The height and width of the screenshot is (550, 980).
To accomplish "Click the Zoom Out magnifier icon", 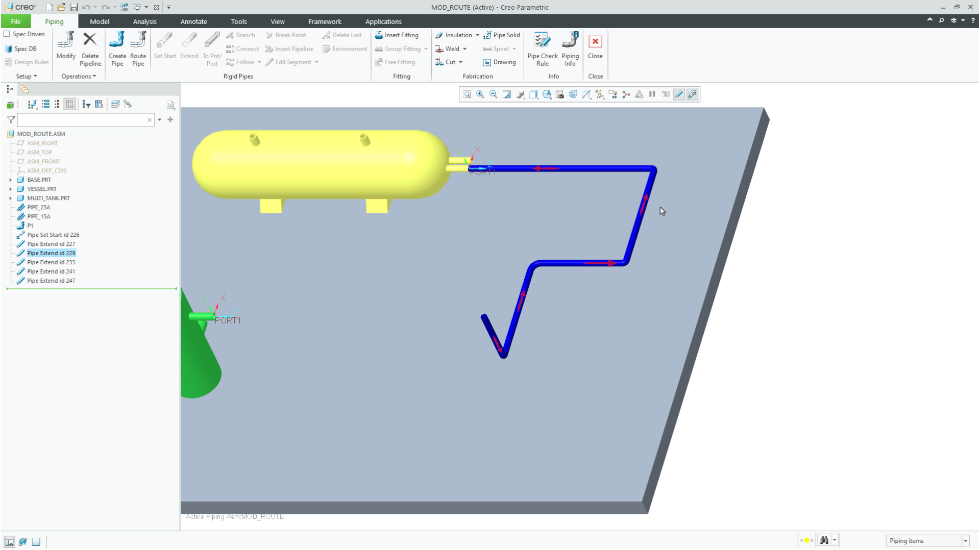I will tap(493, 94).
